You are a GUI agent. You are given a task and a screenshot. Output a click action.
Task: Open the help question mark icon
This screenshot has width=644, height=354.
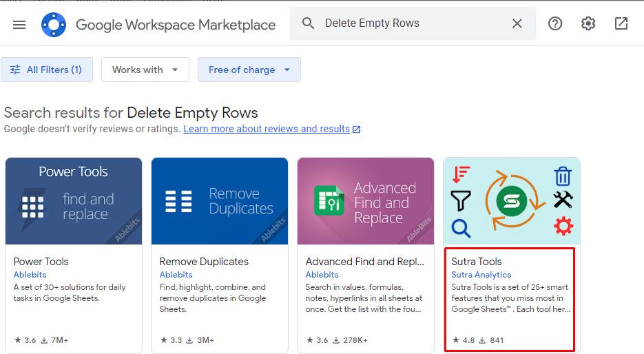pyautogui.click(x=555, y=23)
